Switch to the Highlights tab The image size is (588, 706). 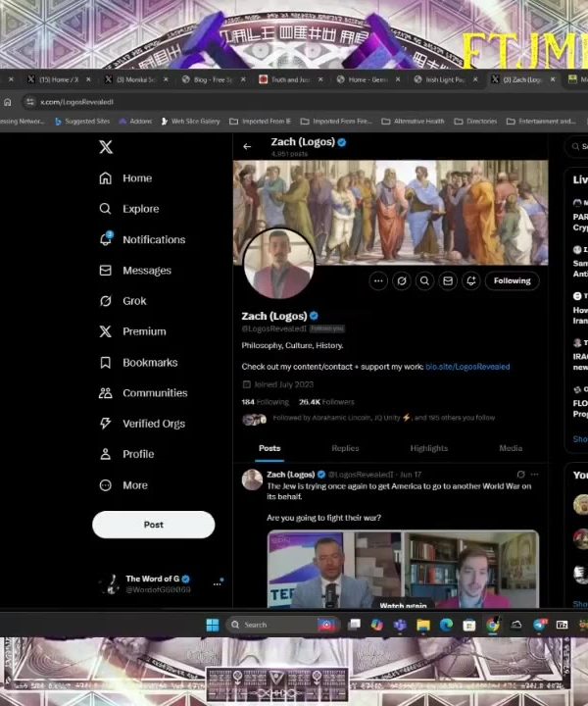(x=428, y=448)
